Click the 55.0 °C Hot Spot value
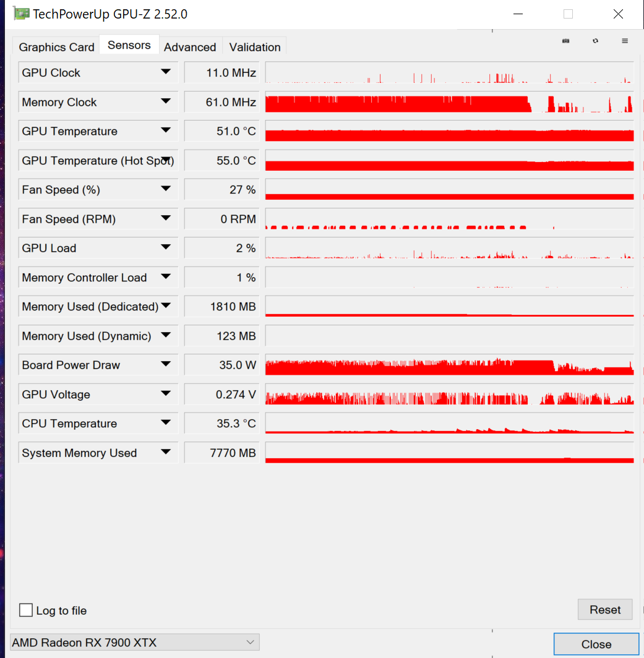 pyautogui.click(x=221, y=160)
